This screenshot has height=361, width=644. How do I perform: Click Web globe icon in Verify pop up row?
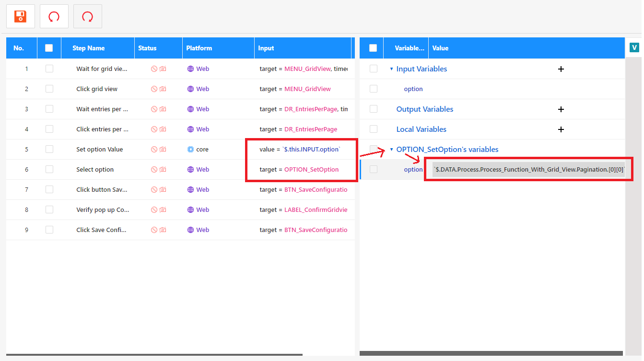click(190, 210)
